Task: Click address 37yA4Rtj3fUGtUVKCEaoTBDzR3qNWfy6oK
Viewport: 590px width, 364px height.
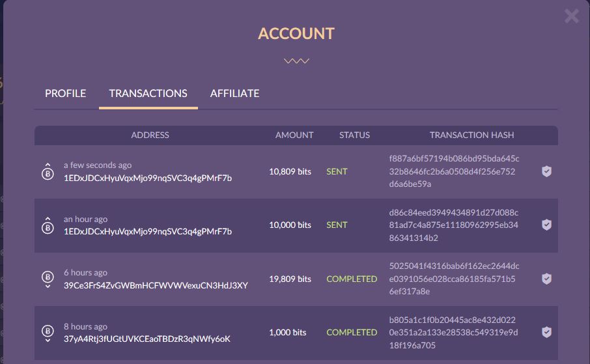Action: [x=147, y=339]
